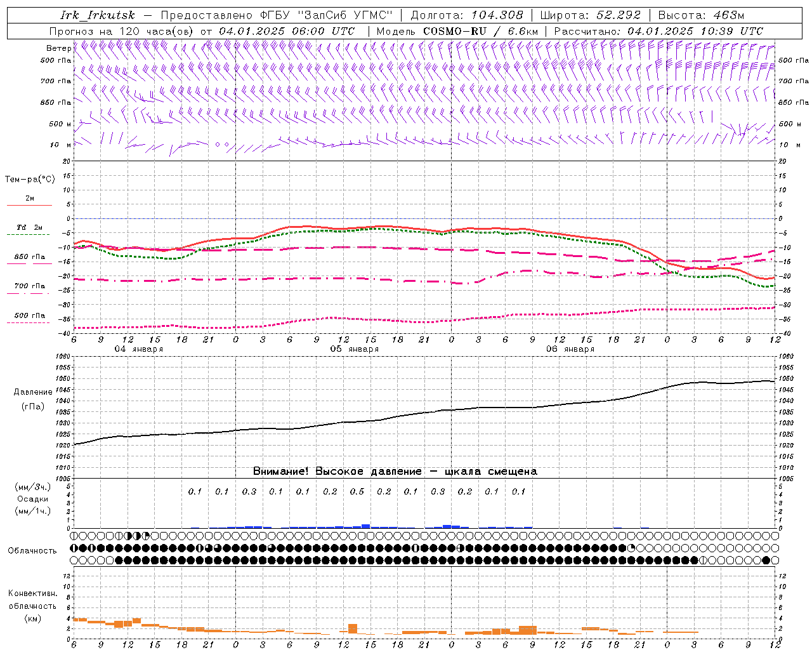Click the Внимание! Высокое давление warning text
Viewport: 812px width, 650px height.
395,472
